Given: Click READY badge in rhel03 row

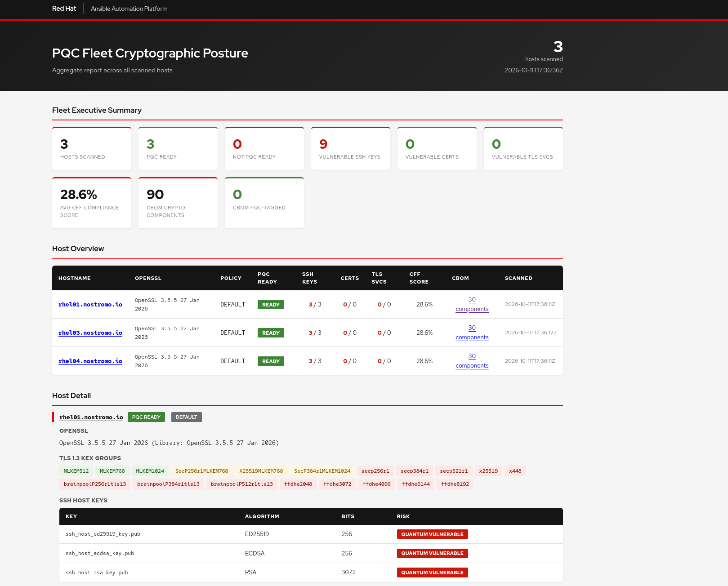Looking at the screenshot, I should pos(271,333).
